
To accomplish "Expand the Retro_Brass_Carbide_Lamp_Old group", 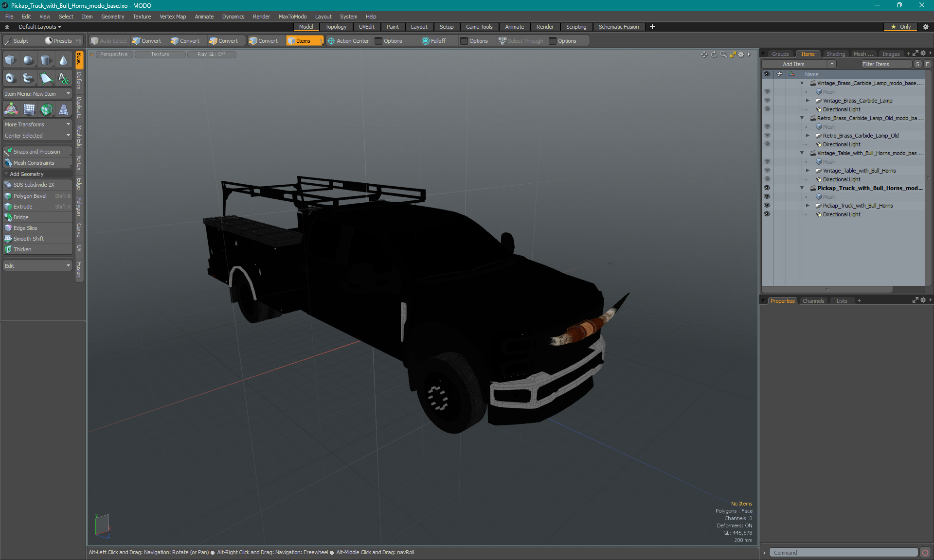I will pos(808,136).
